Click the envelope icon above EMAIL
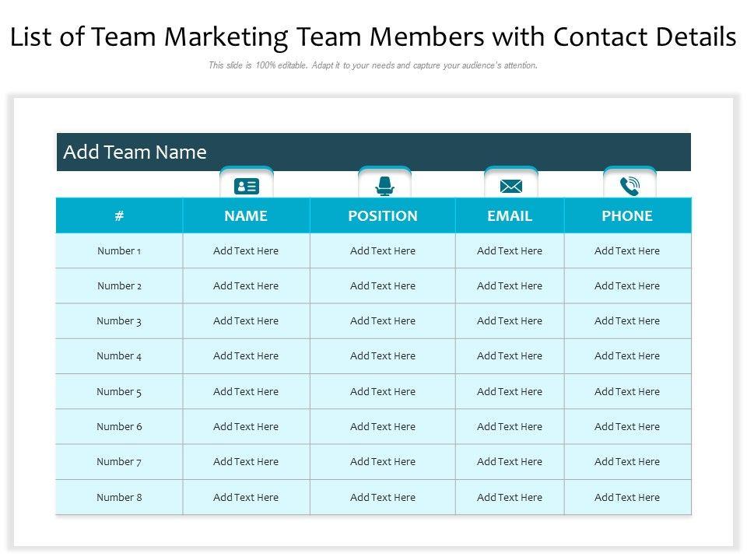 coord(510,187)
